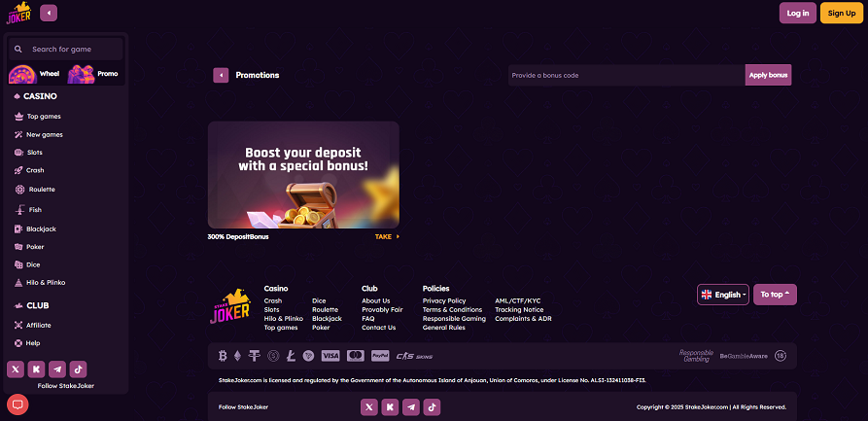
Task: Click the Visa payment icon
Action: tap(330, 356)
